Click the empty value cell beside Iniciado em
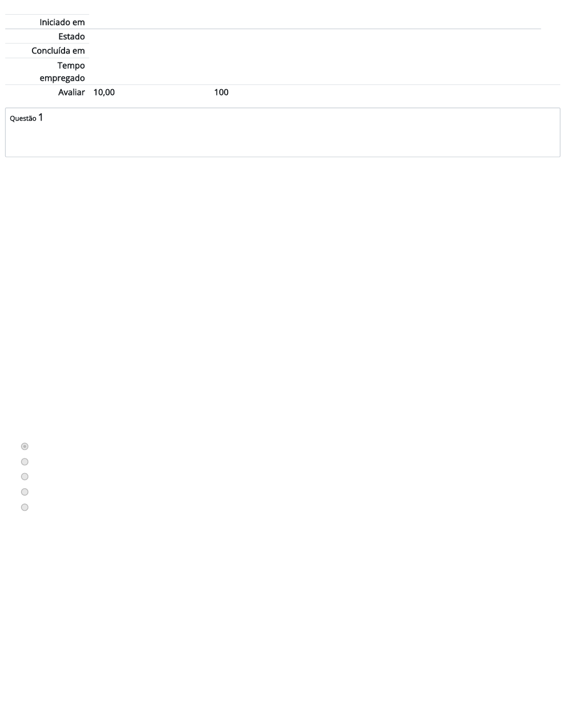Screen dimensions: 565x728 pyautogui.click(x=315, y=22)
